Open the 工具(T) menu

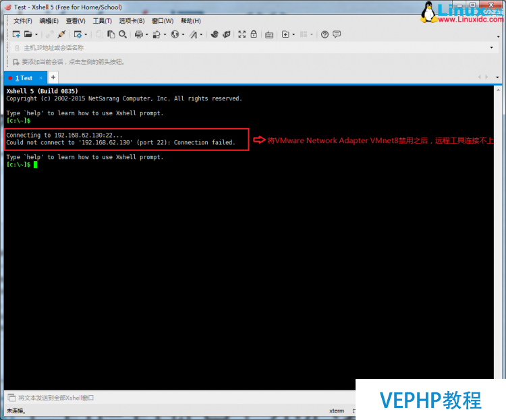click(x=103, y=21)
